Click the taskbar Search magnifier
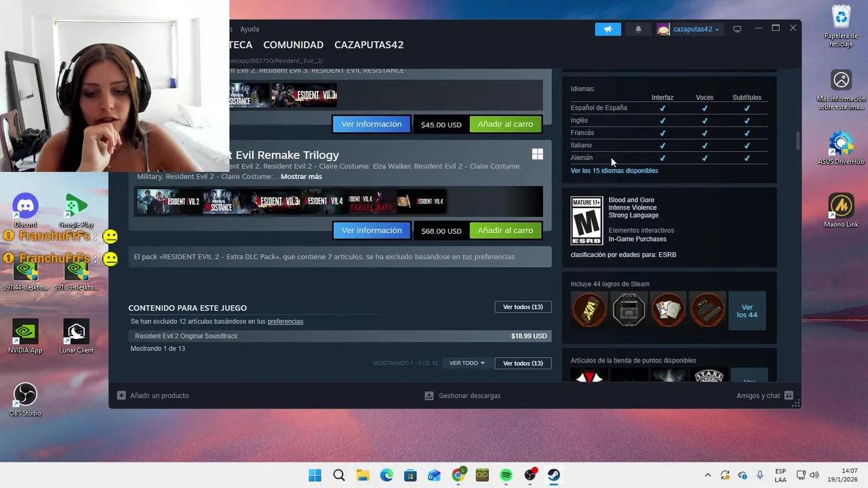This screenshot has width=868, height=488. point(339,475)
